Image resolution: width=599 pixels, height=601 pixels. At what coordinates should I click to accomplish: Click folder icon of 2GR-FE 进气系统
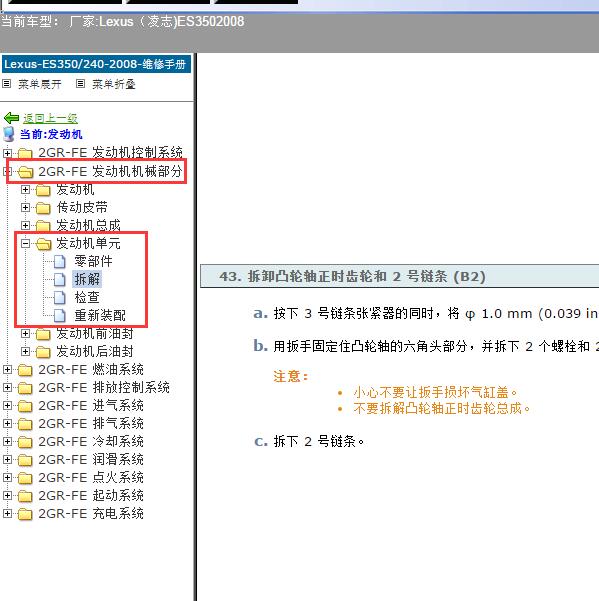coord(25,406)
